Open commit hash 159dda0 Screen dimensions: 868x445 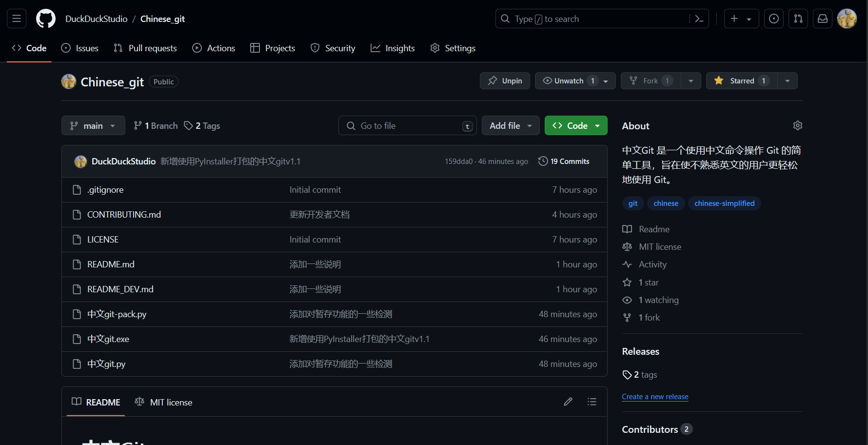(458, 161)
